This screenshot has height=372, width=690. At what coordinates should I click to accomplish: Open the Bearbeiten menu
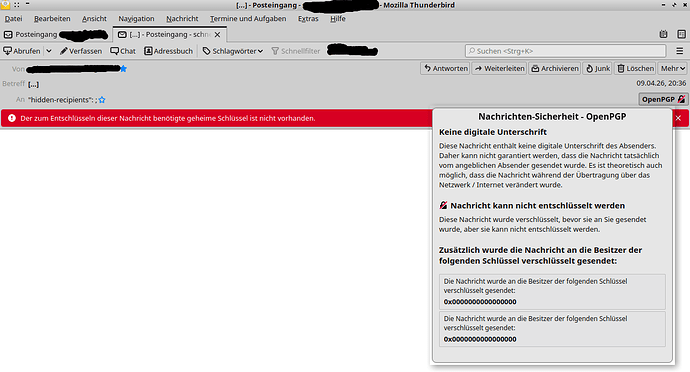coord(52,18)
